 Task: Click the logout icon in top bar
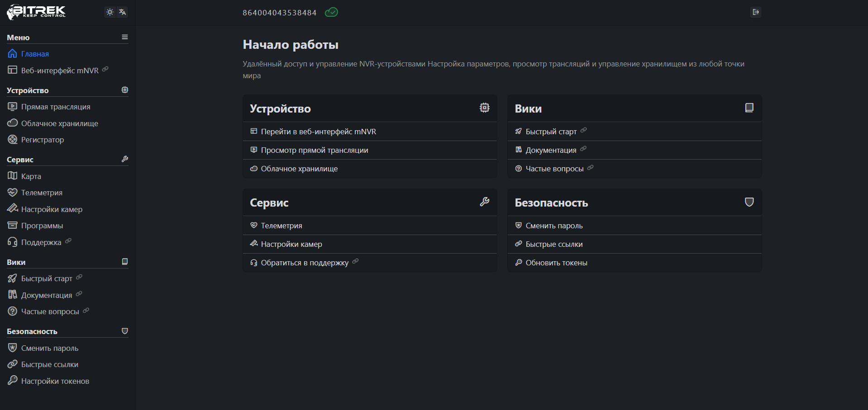point(755,12)
